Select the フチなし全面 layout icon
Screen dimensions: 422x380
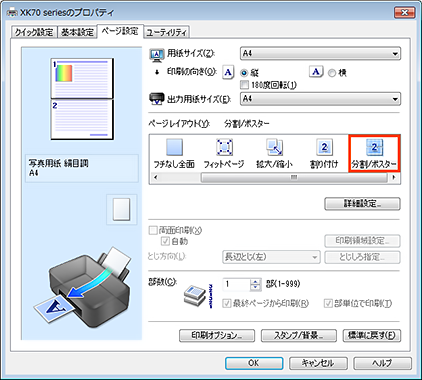click(174, 147)
